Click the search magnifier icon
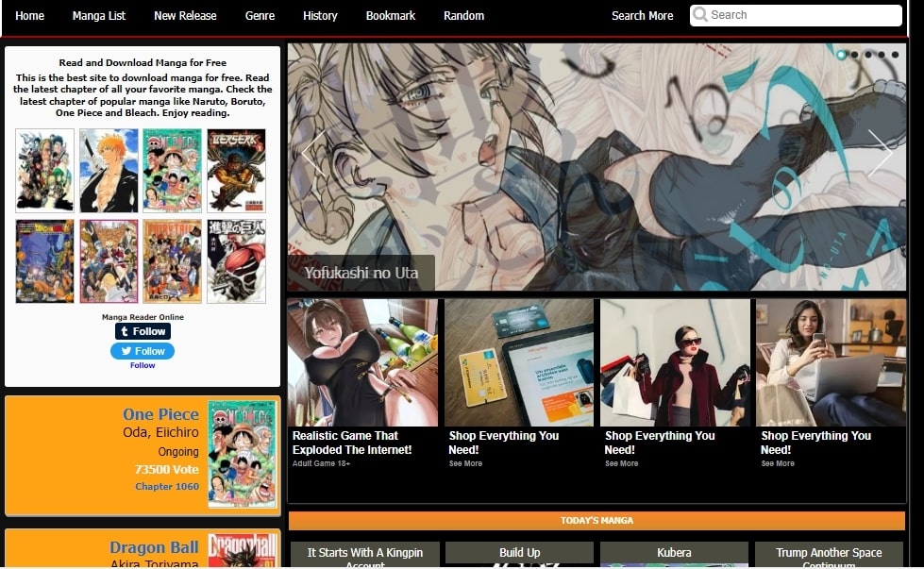The width and height of the screenshot is (924, 569). tap(700, 14)
